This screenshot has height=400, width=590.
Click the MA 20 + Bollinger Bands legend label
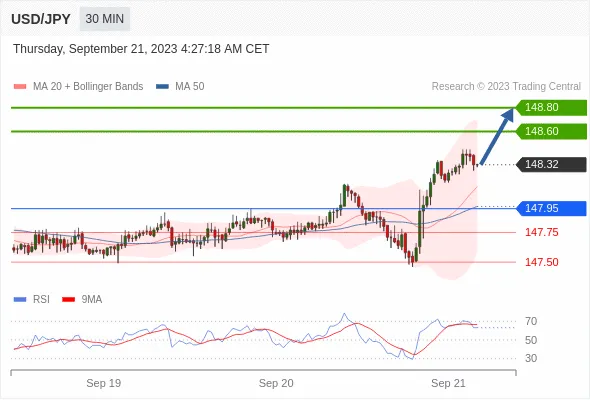coord(88,87)
